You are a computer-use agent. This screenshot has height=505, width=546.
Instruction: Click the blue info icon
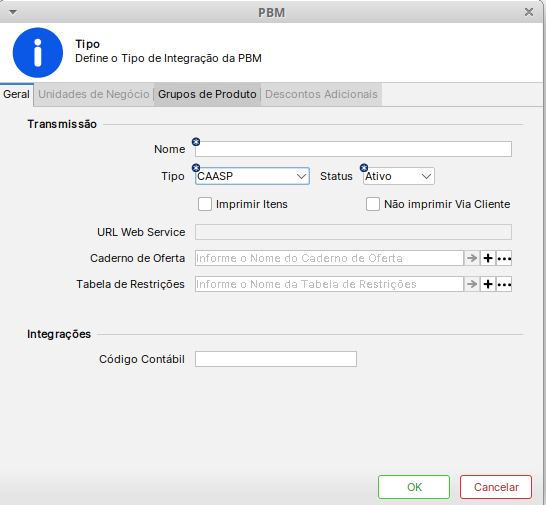(x=38, y=53)
